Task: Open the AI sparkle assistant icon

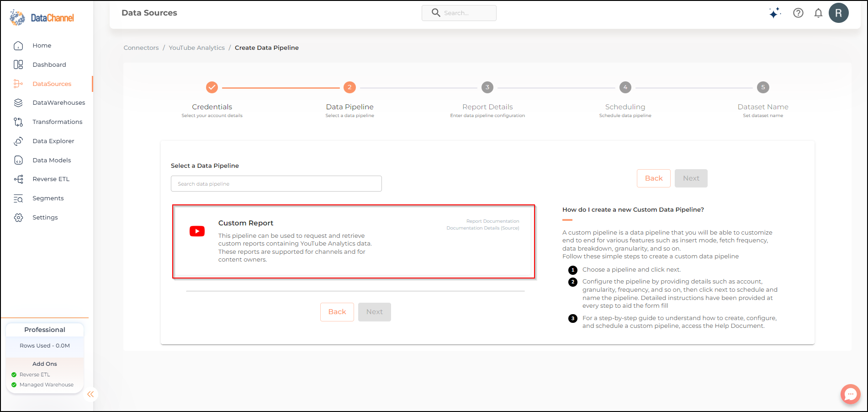Action: coord(774,13)
